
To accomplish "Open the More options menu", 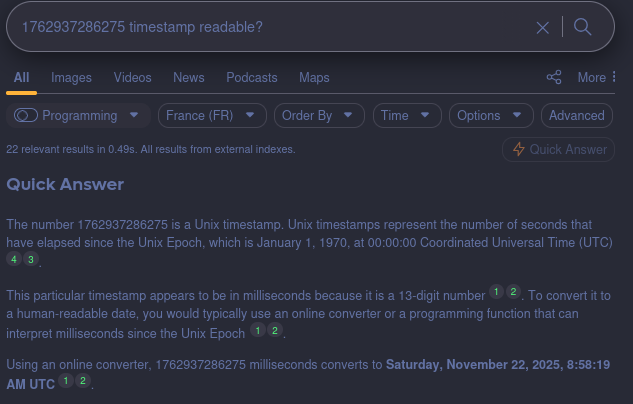I will point(596,77).
